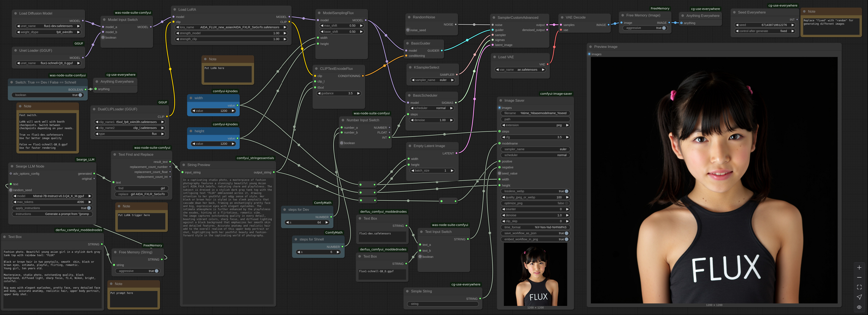The width and height of the screenshot is (868, 315).
Task: Click the denoise 1.00 slider in BasicScheduler
Action: tap(431, 120)
